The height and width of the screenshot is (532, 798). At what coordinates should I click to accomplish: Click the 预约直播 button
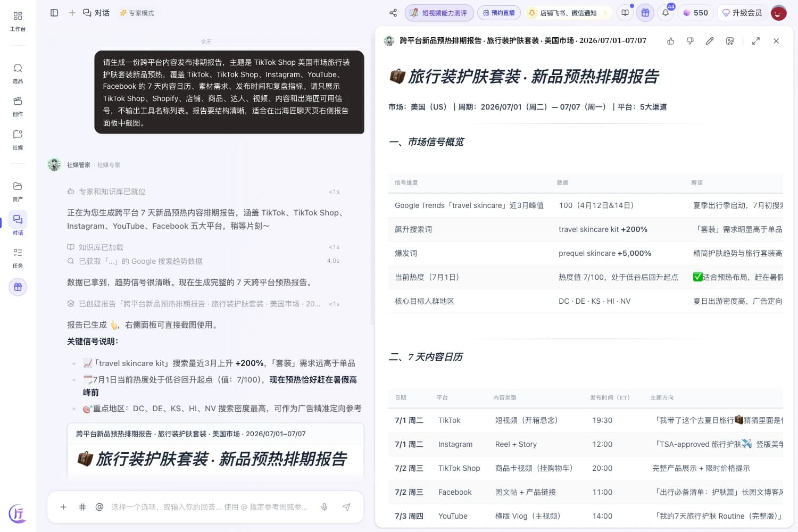coord(499,13)
